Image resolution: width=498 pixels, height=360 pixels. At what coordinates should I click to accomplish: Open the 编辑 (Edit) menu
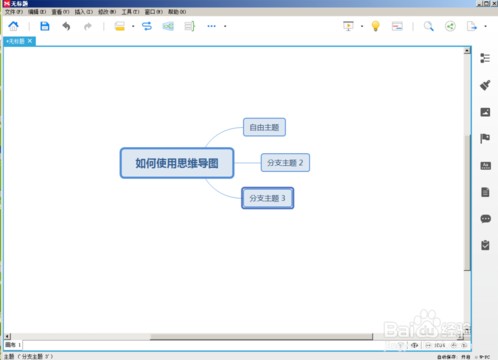click(x=37, y=12)
